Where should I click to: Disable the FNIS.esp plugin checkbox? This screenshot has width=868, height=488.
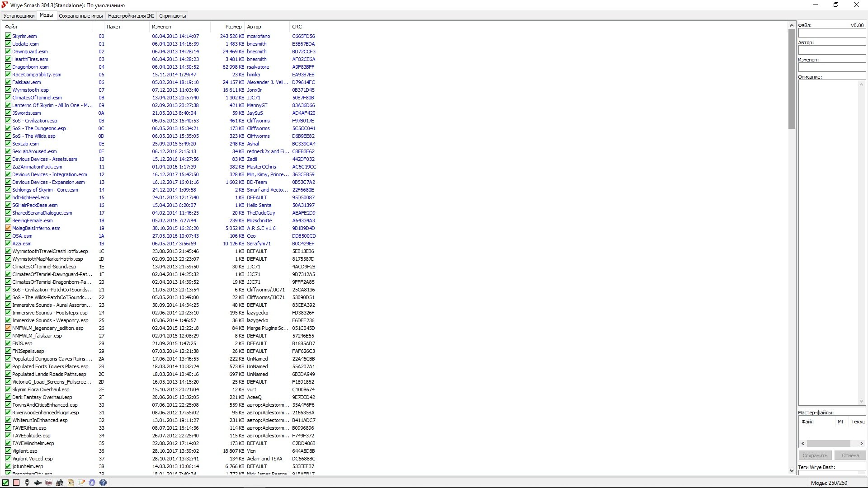8,343
